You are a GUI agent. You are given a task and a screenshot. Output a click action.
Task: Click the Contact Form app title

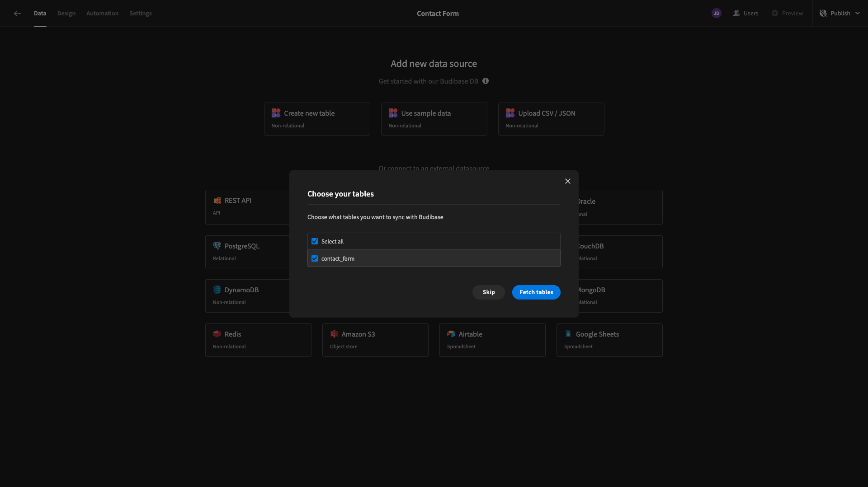[x=438, y=14]
